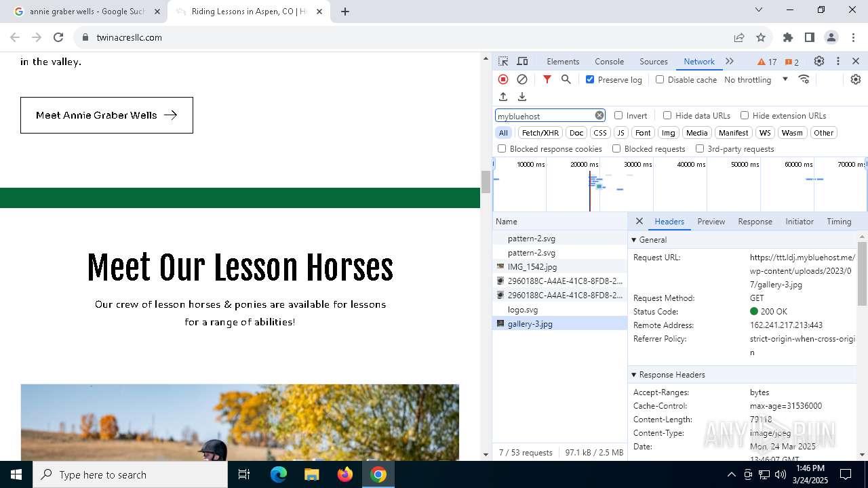This screenshot has width=868, height=488.
Task: Open DevTools settings gear
Action: coord(819,61)
